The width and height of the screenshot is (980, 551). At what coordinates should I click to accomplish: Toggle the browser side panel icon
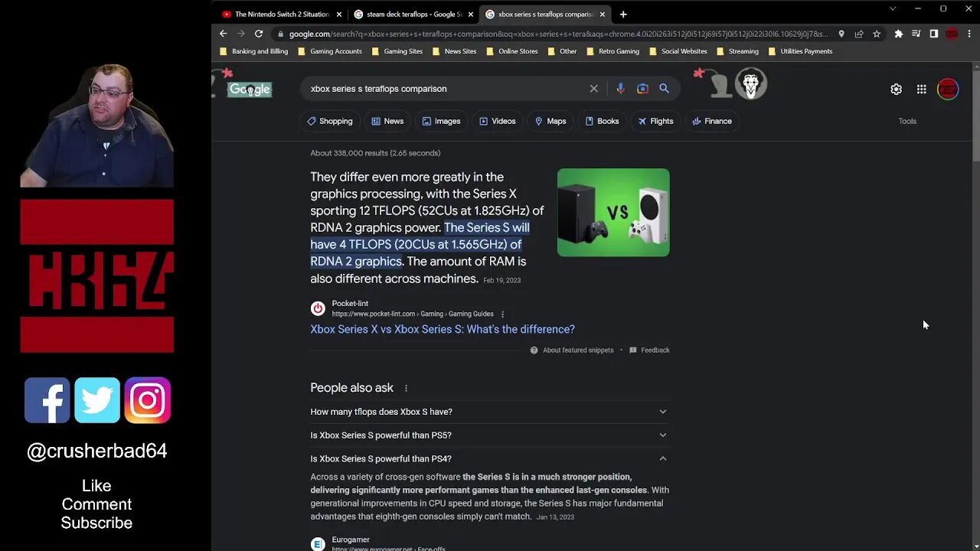(933, 34)
